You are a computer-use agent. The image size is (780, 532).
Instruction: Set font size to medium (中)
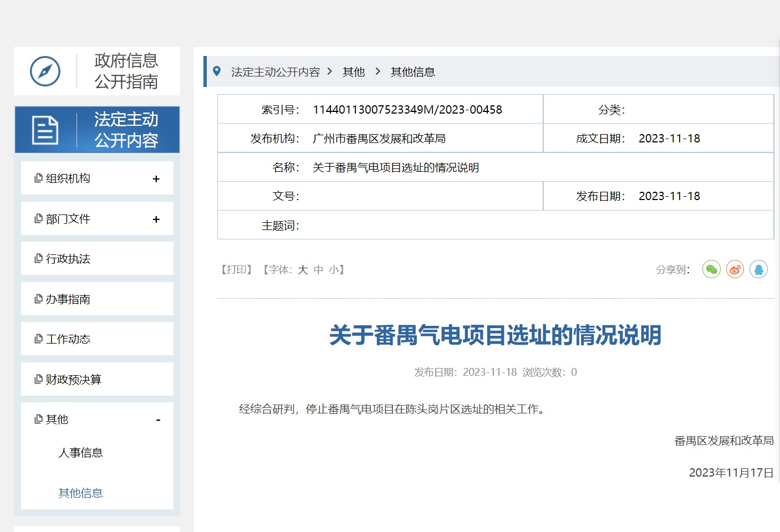coord(318,270)
